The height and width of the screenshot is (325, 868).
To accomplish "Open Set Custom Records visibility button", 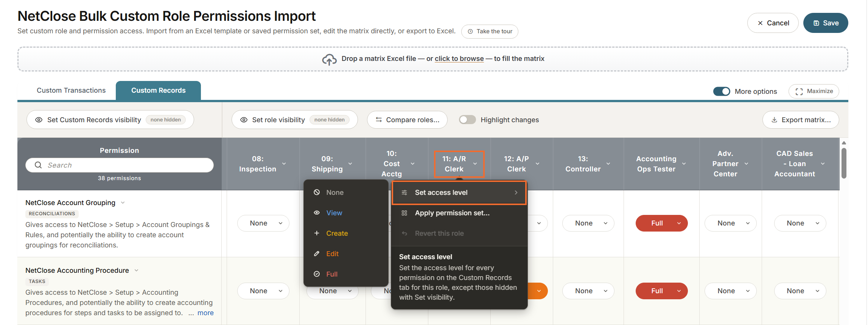I will [110, 120].
